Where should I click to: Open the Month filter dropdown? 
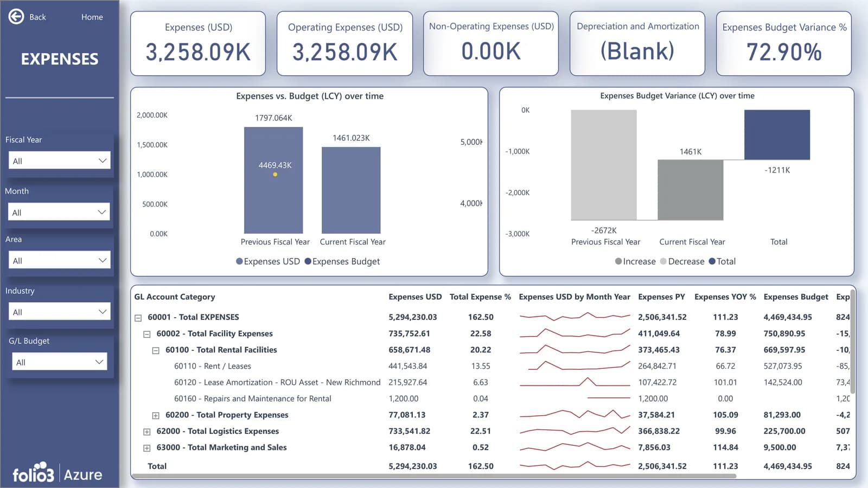point(59,212)
